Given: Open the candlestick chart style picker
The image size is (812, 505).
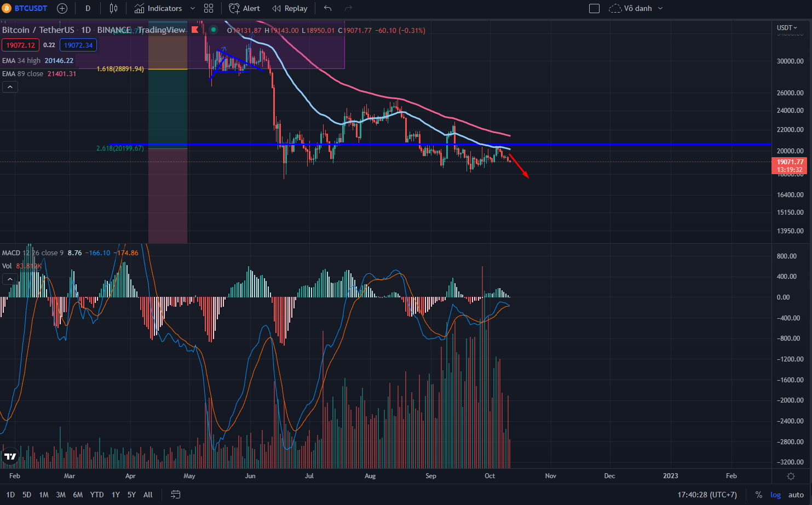Looking at the screenshot, I should pyautogui.click(x=113, y=8).
